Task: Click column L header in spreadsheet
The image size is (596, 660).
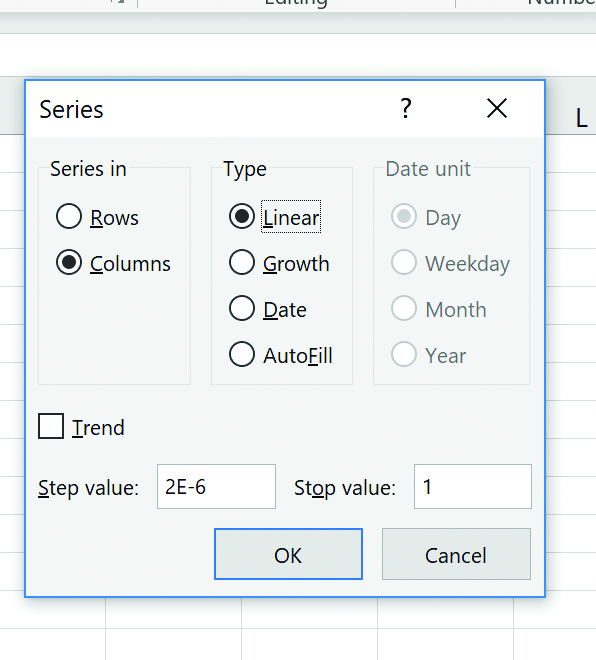Action: coord(581,118)
